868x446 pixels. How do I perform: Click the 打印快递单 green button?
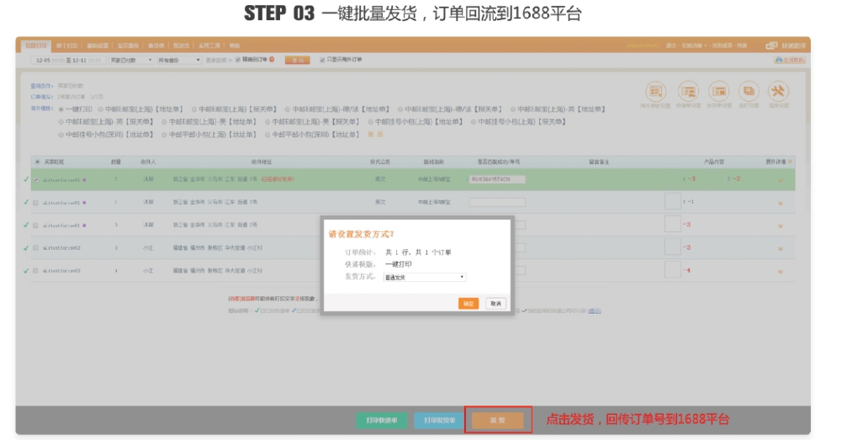381,419
